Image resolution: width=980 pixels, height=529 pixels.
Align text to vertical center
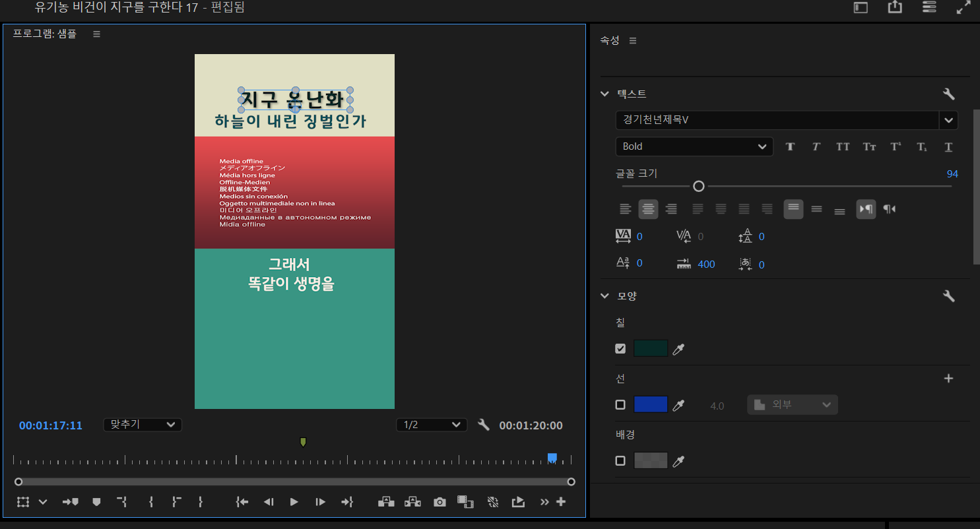click(x=816, y=209)
